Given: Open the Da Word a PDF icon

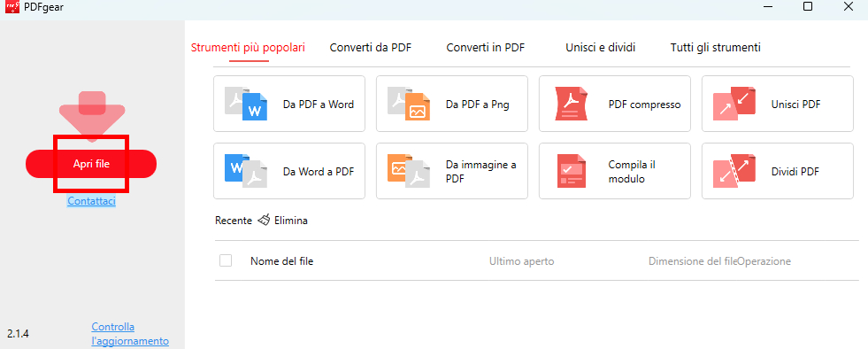Looking at the screenshot, I should [246, 171].
